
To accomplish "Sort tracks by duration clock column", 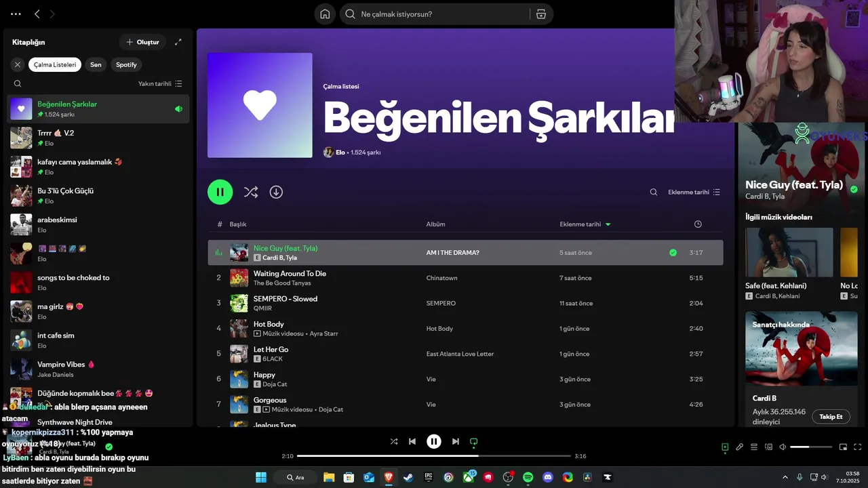I will tap(698, 224).
